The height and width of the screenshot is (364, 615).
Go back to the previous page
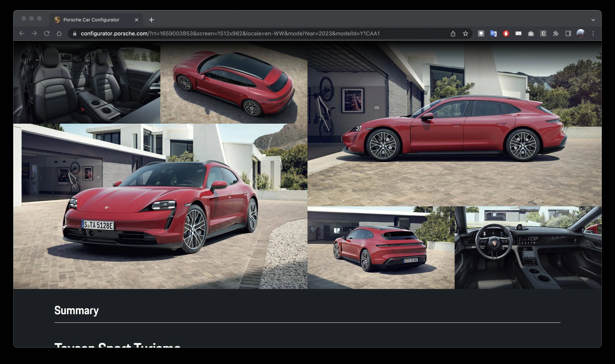click(x=22, y=33)
